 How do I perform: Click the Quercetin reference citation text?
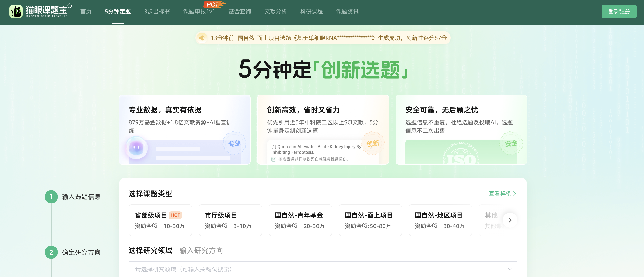(x=316, y=149)
